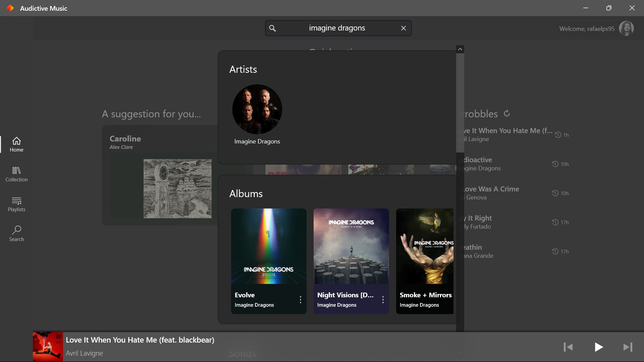Open more options for Evolve album
The image size is (644, 362).
(x=301, y=300)
